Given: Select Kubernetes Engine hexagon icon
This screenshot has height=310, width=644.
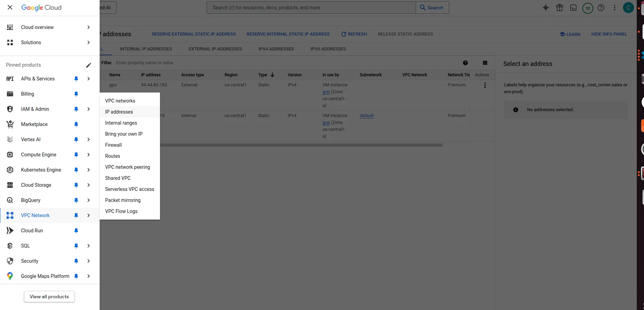Looking at the screenshot, I should coord(10,170).
